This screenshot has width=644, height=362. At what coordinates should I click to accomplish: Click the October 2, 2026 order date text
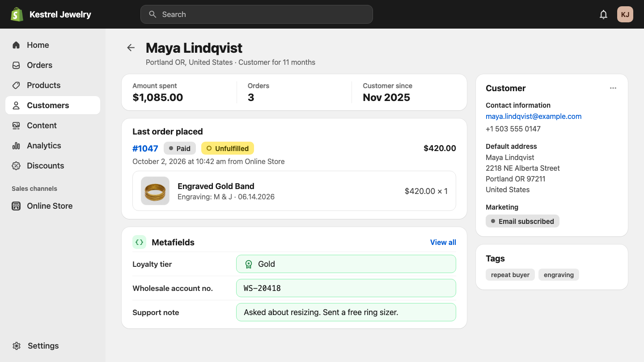pyautogui.click(x=208, y=161)
